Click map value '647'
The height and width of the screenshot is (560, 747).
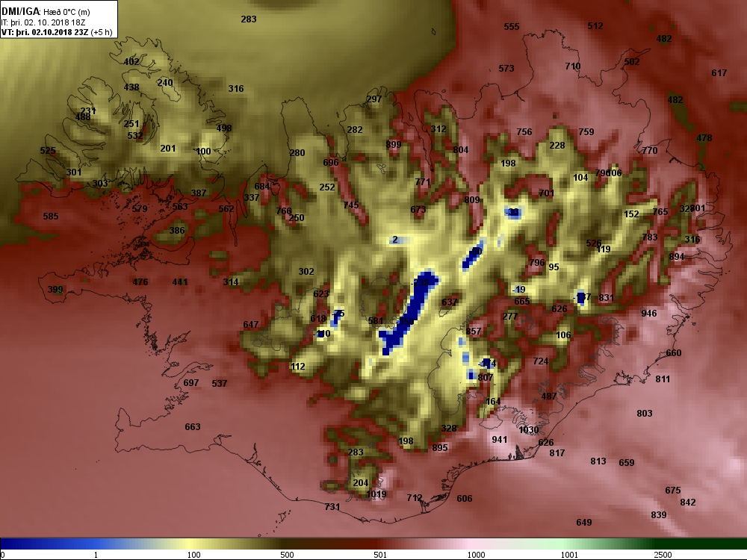click(250, 325)
